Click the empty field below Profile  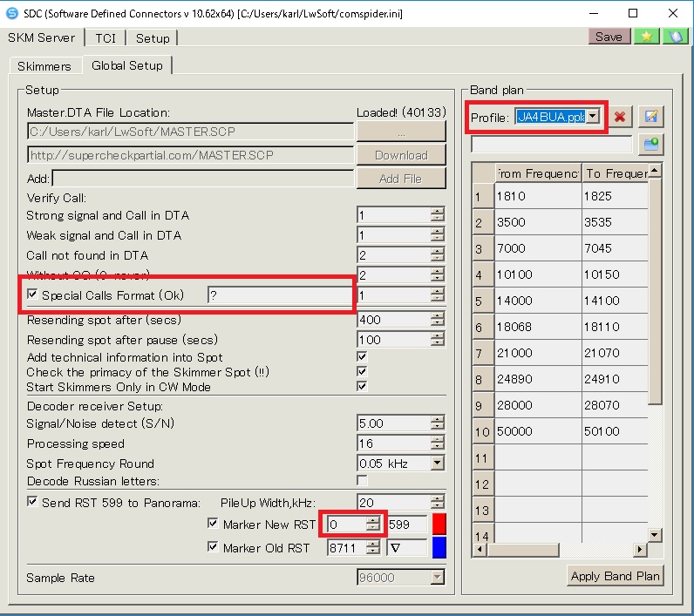click(x=552, y=144)
